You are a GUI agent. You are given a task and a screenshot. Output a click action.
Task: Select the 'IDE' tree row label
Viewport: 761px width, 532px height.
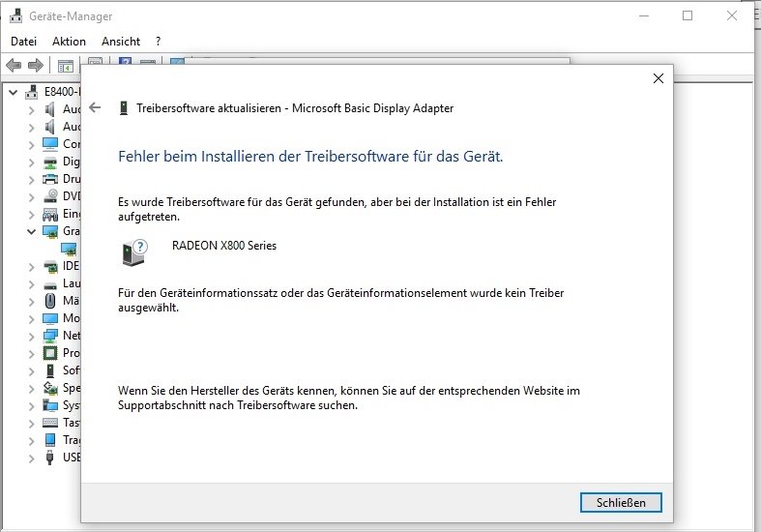click(x=71, y=267)
